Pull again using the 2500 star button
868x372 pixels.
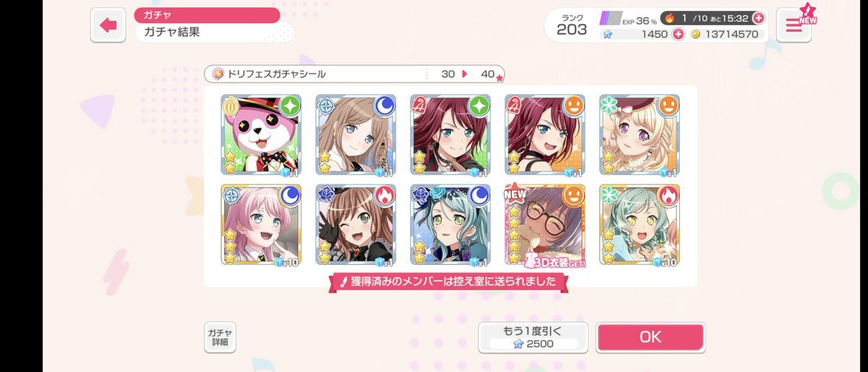[532, 337]
